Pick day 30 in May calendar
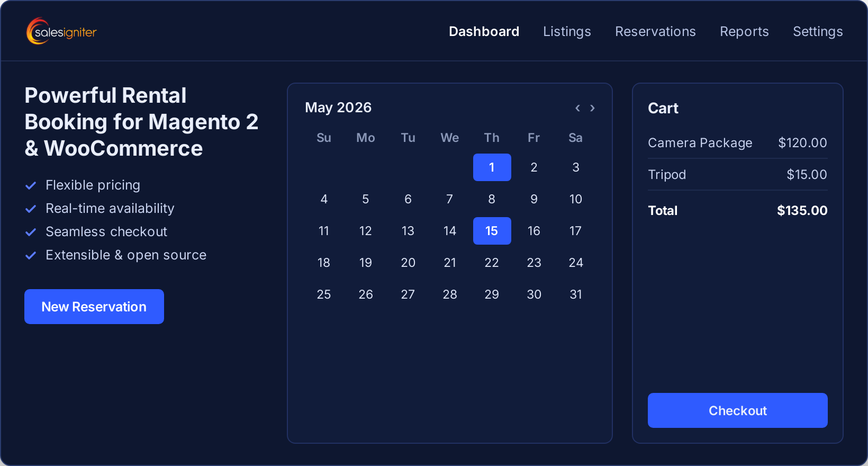Screen dimensions: 868x466 534,294
